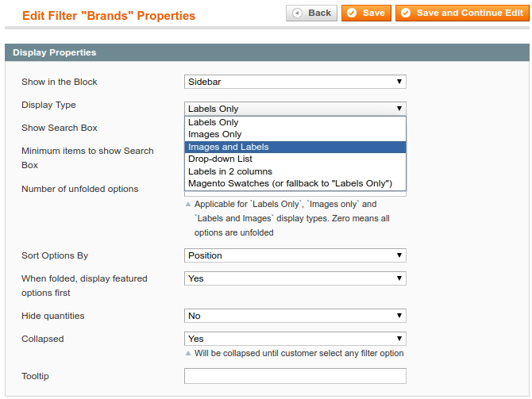532x399 pixels.
Task: Open the display featured options first dropdown
Action: coord(295,278)
